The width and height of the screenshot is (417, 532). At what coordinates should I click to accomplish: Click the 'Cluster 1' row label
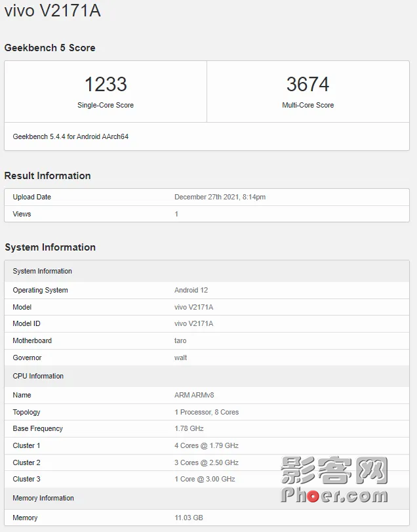tap(26, 445)
